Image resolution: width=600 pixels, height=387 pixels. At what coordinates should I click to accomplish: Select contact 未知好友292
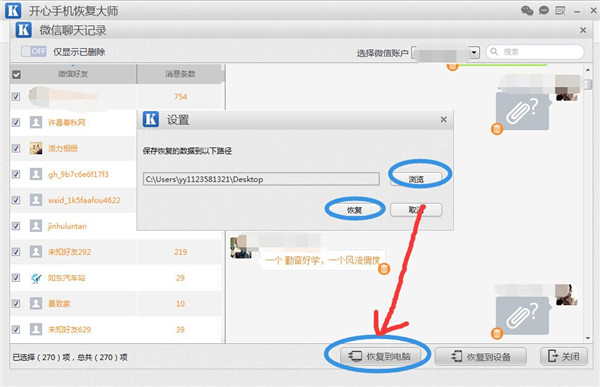point(69,252)
